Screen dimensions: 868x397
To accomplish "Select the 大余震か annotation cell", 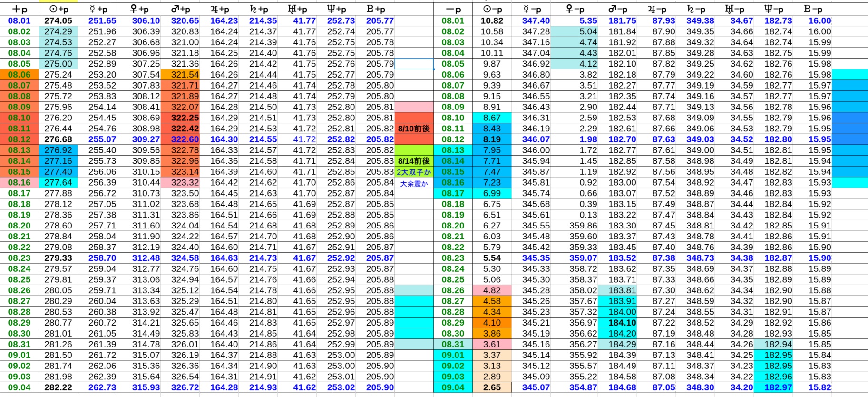I will pos(414,183).
